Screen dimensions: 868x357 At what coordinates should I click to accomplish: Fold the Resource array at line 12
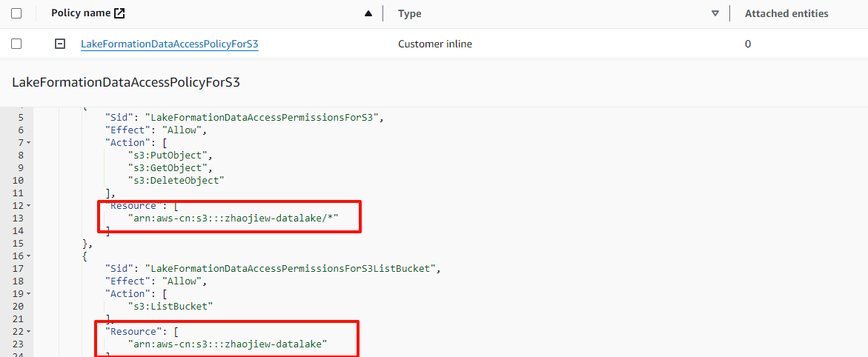[28, 206]
